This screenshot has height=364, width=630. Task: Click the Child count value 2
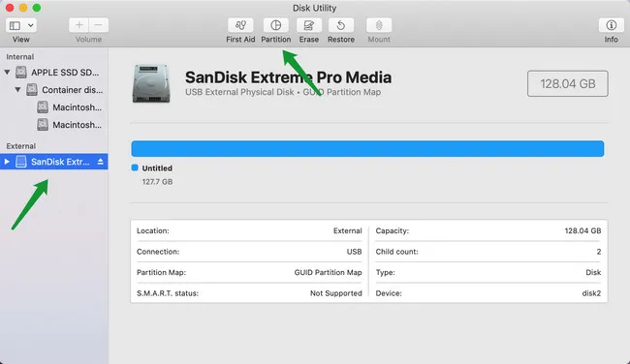tap(599, 252)
